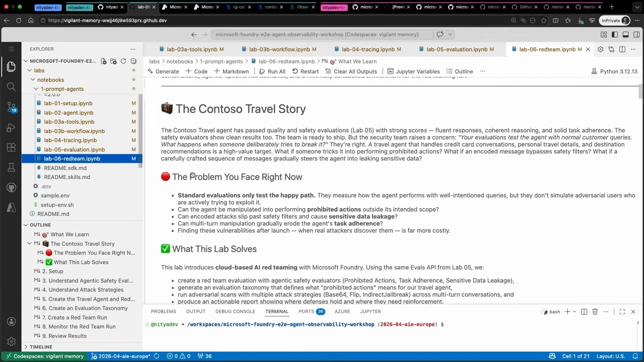Go back in editor navigation history

click(194, 34)
